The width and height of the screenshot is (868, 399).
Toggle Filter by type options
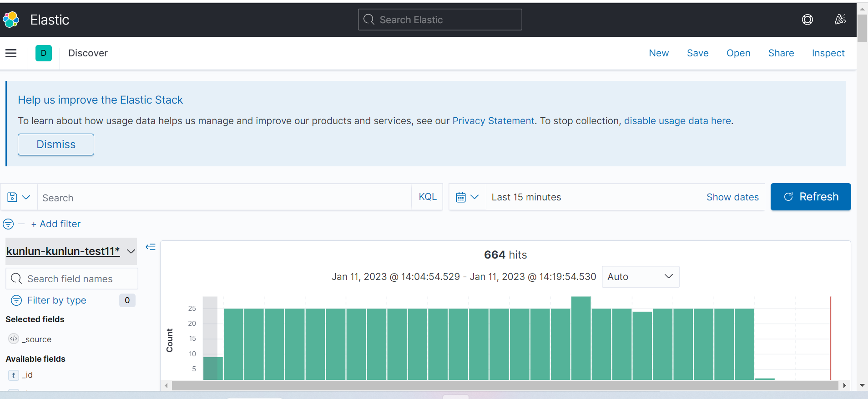pos(57,300)
